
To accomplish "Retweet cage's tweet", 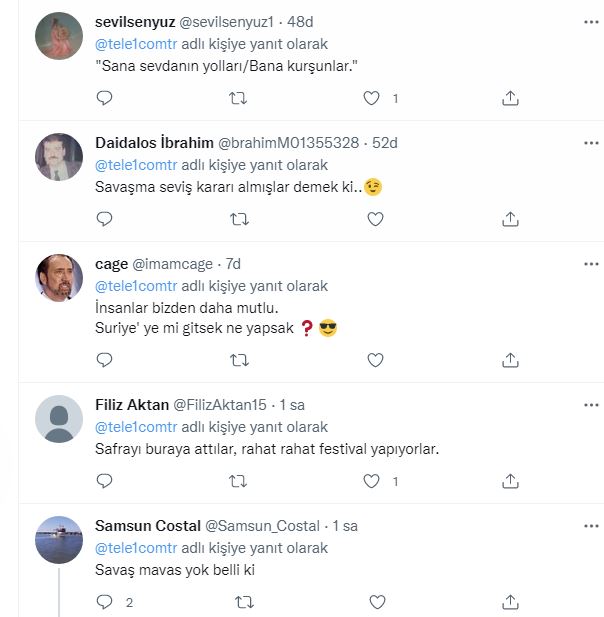I will (239, 359).
